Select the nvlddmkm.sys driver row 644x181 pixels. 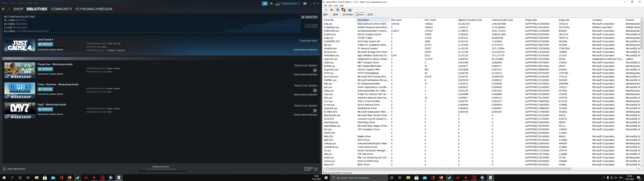[x=481, y=27]
